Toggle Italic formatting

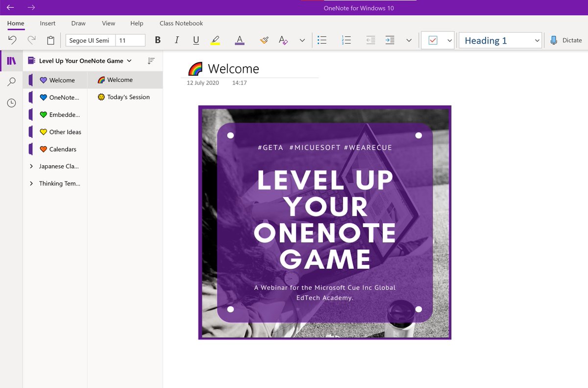[x=177, y=40]
